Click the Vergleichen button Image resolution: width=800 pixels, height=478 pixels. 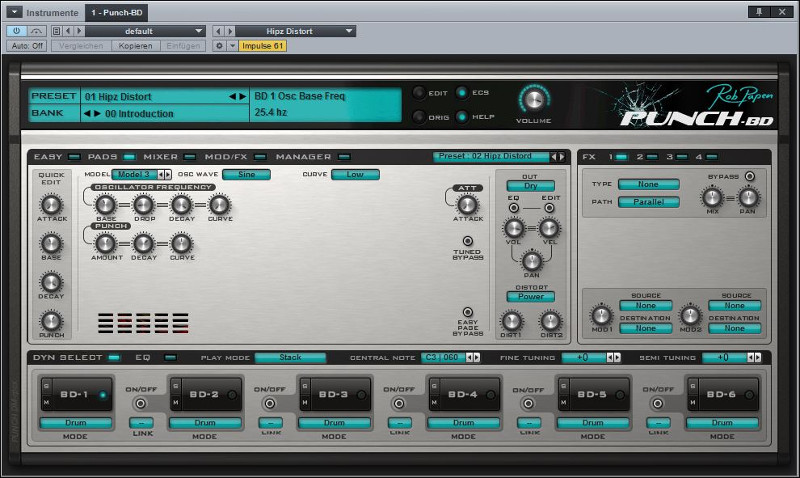pyautogui.click(x=81, y=46)
